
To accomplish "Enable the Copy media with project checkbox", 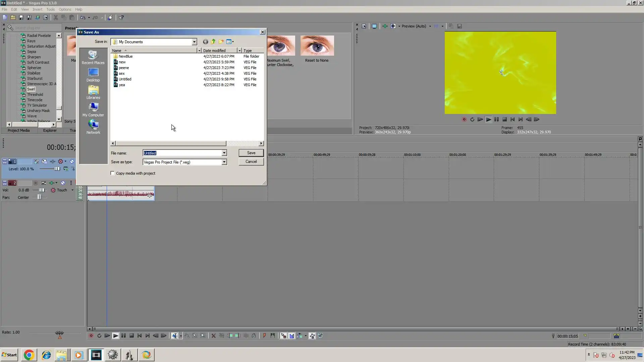I will 113,173.
